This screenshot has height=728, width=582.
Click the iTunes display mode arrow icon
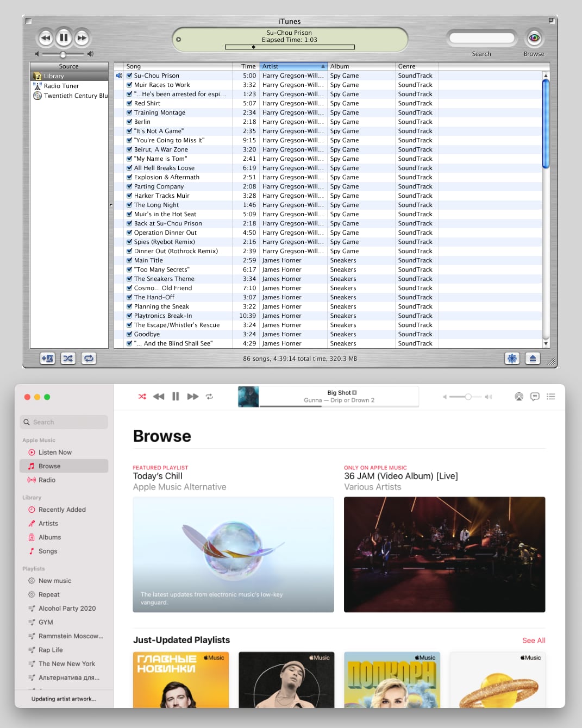[x=178, y=39]
